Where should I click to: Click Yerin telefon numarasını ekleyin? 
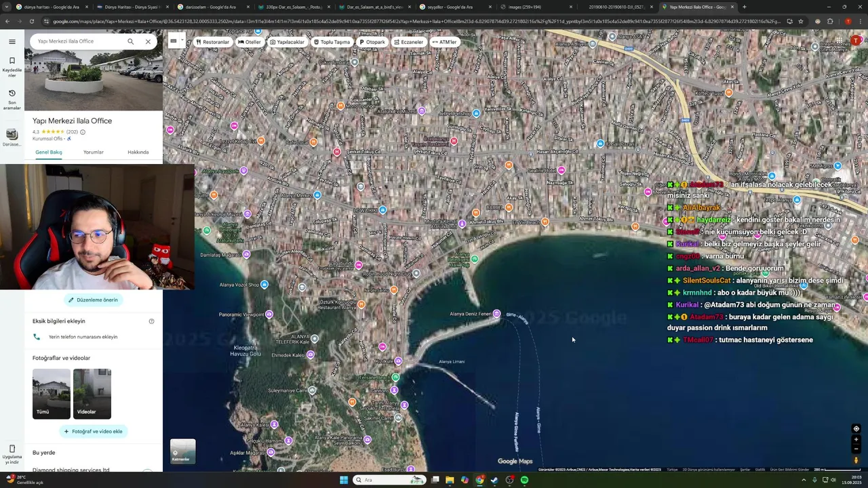(x=83, y=337)
